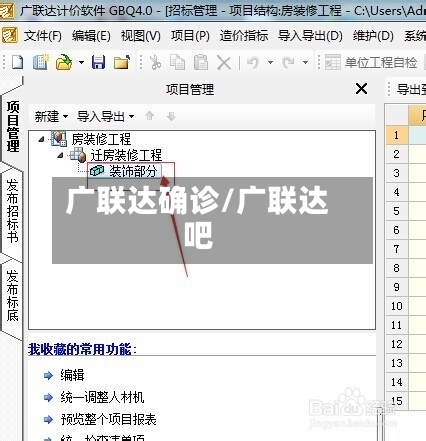Click the document icon left of 文件 menu
The image size is (426, 441).
tap(9, 35)
